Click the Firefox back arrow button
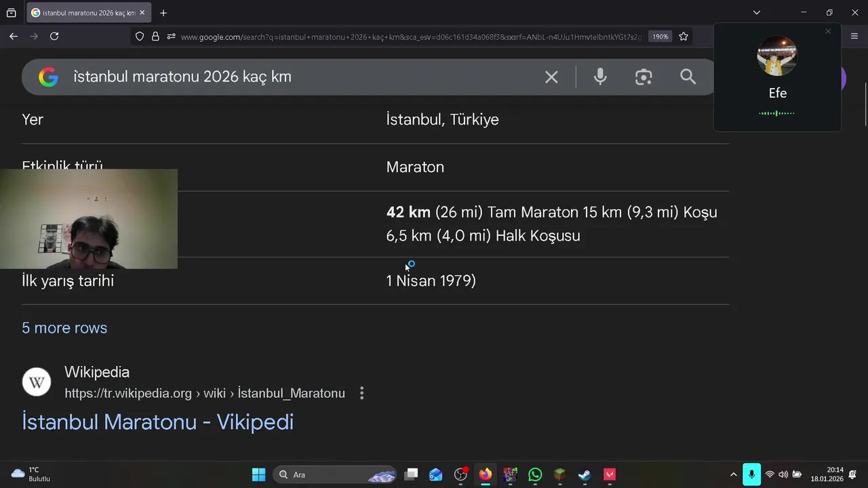The image size is (868, 488). tap(14, 37)
